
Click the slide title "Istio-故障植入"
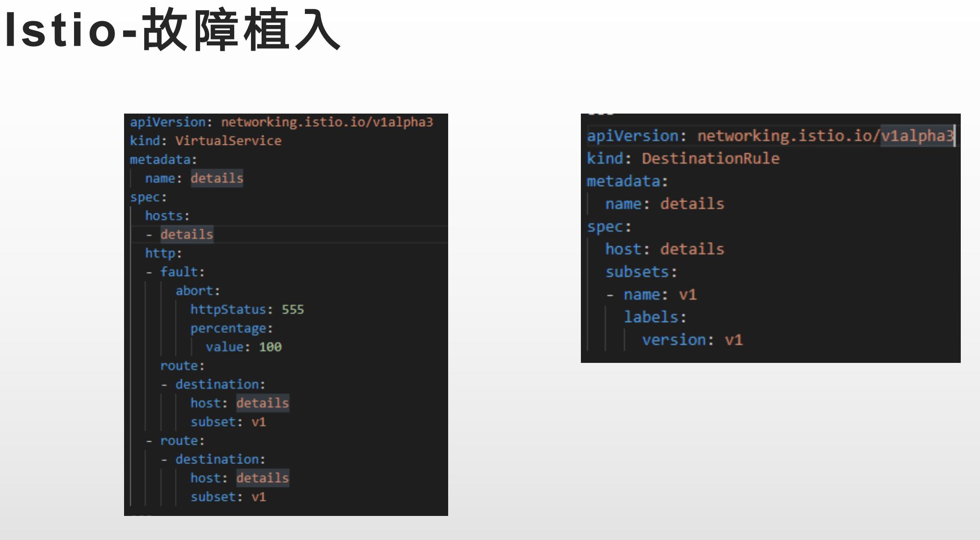coord(172,30)
